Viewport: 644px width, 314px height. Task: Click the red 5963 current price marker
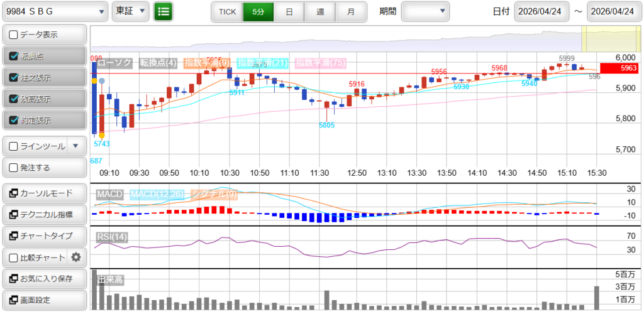[619, 68]
